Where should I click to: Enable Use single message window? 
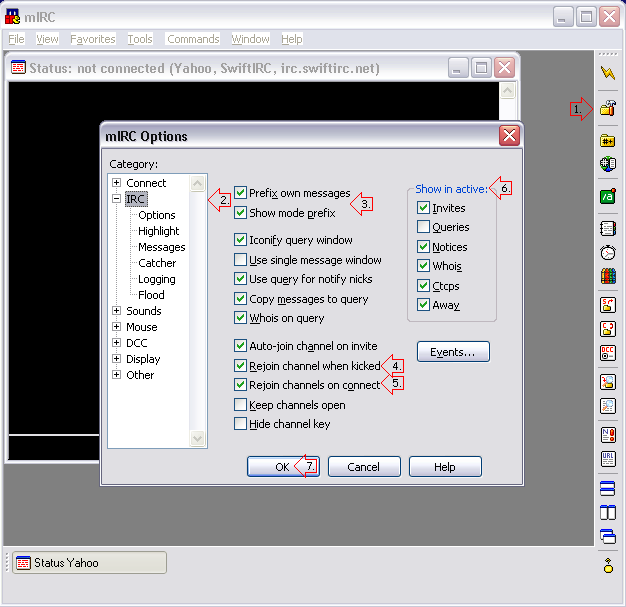(240, 260)
